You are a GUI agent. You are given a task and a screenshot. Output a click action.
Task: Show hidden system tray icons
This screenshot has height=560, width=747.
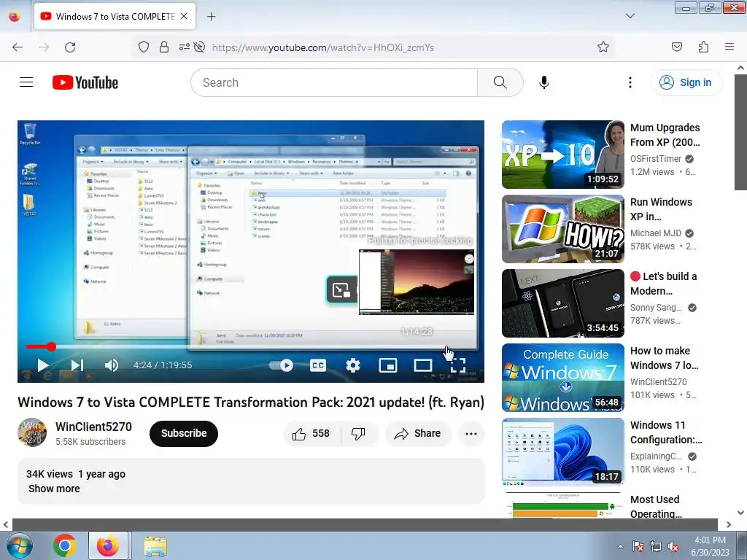[x=620, y=546]
